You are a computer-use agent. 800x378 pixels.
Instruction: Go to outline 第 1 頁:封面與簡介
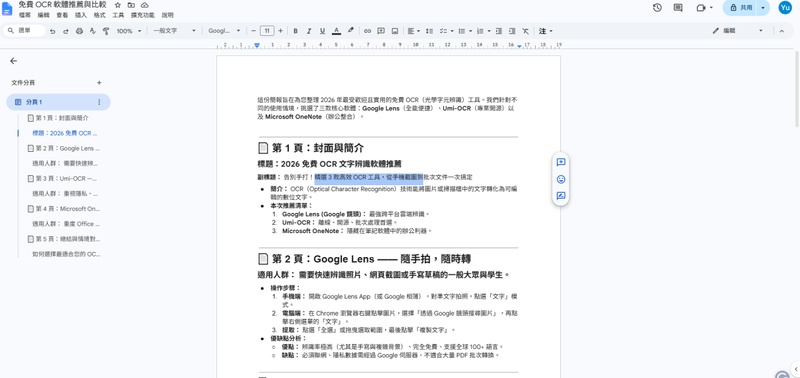pyautogui.click(x=58, y=118)
